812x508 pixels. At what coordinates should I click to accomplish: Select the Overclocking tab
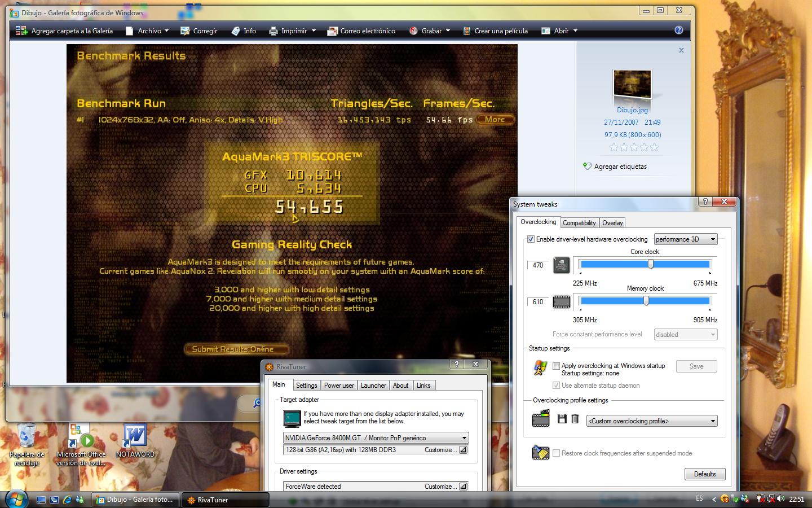pyautogui.click(x=538, y=222)
